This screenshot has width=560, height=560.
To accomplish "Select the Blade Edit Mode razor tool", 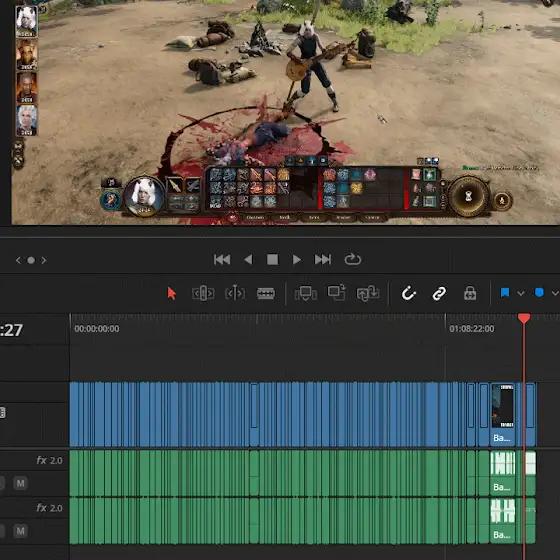I will [266, 294].
